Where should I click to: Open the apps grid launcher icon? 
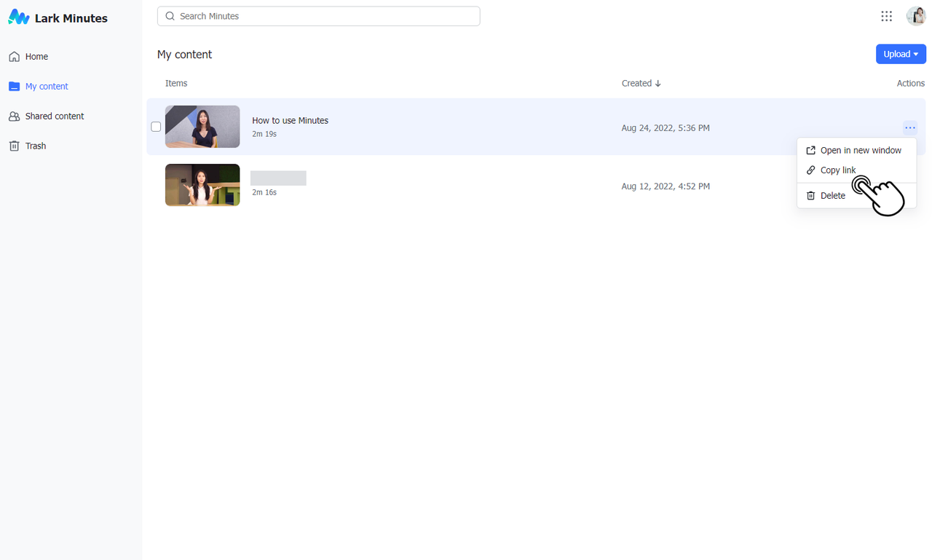pos(886,16)
